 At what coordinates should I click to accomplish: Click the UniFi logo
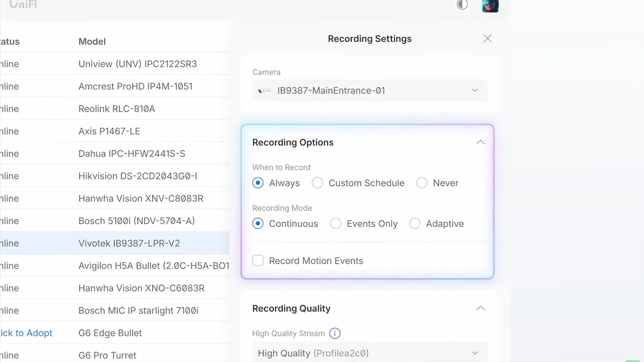(x=23, y=4)
